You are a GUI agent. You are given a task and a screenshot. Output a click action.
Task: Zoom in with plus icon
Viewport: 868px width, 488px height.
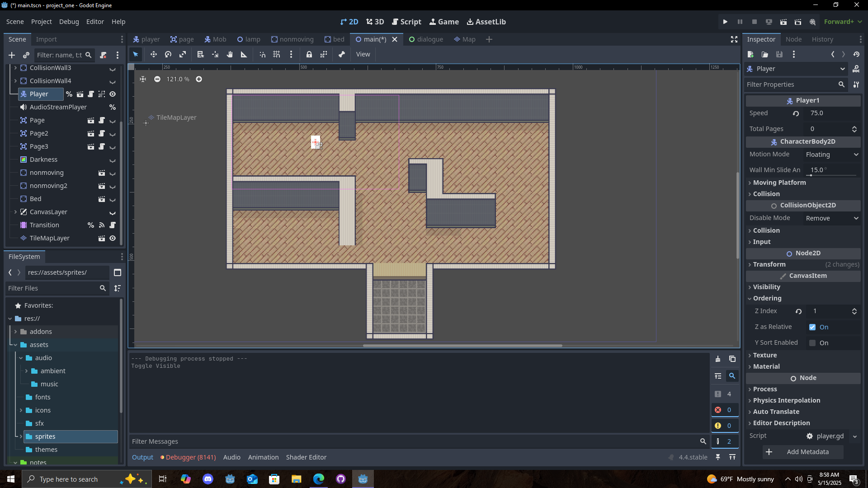199,79
